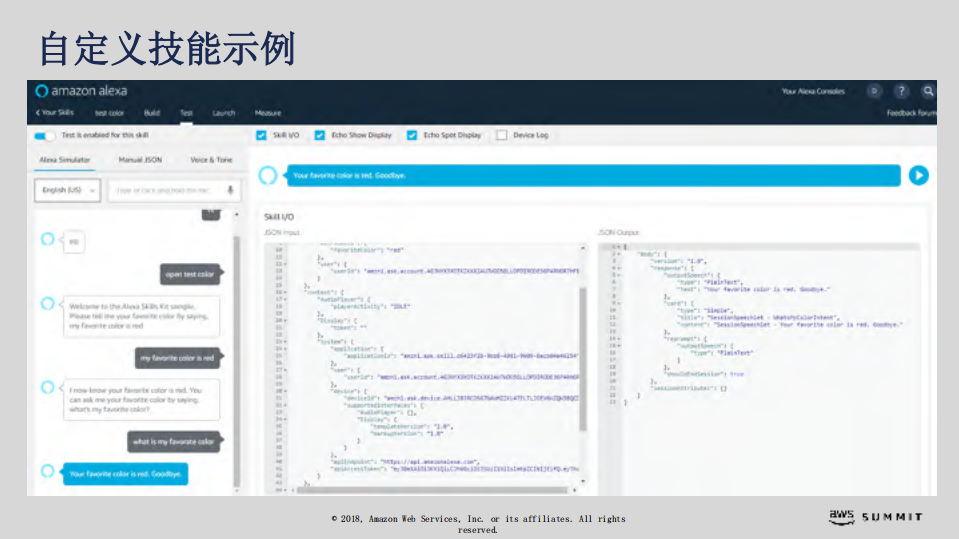Uncheck the Skill I/O checkbox
The width and height of the screenshot is (959, 539).
coord(261,135)
